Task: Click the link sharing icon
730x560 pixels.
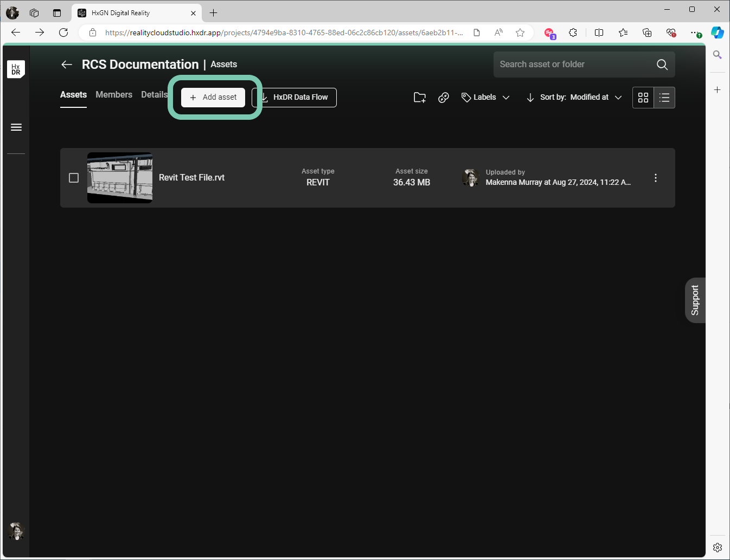Action: point(444,98)
